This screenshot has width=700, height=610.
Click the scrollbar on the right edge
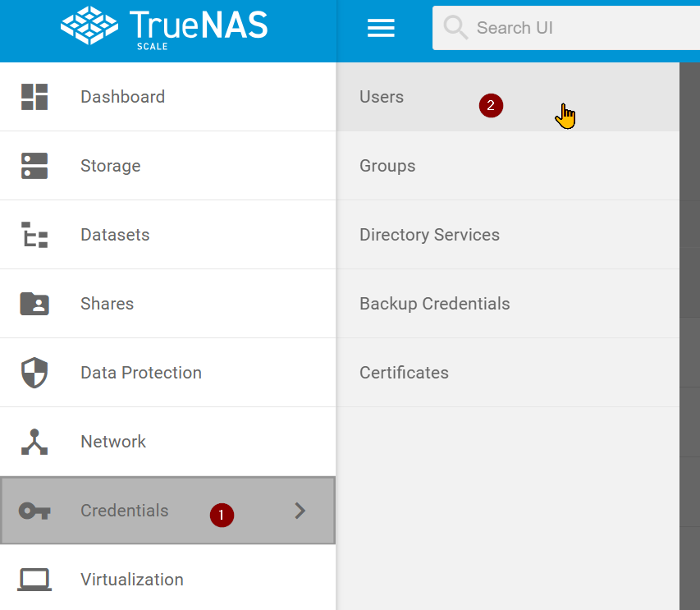[x=693, y=246]
